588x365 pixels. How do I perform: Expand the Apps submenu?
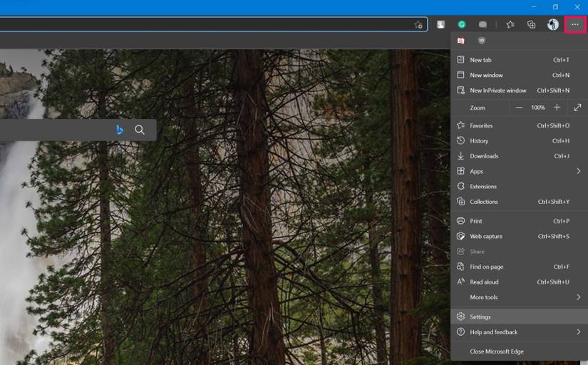519,171
